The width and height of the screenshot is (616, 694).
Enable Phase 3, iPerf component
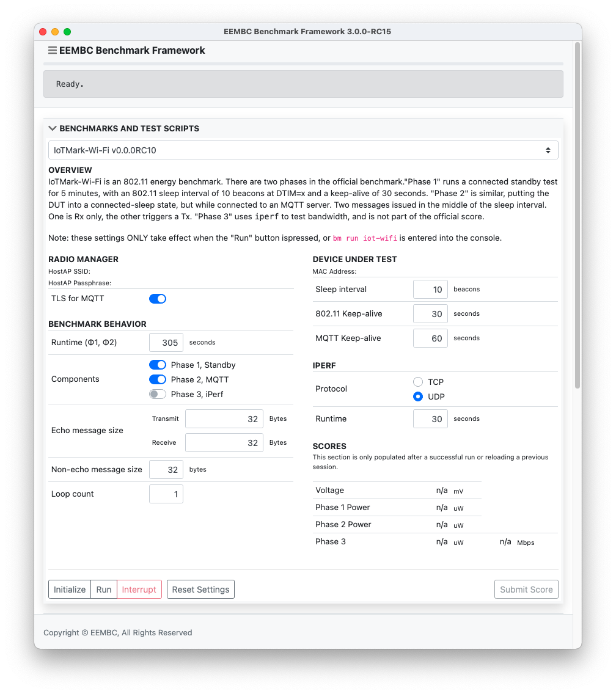[x=158, y=394]
